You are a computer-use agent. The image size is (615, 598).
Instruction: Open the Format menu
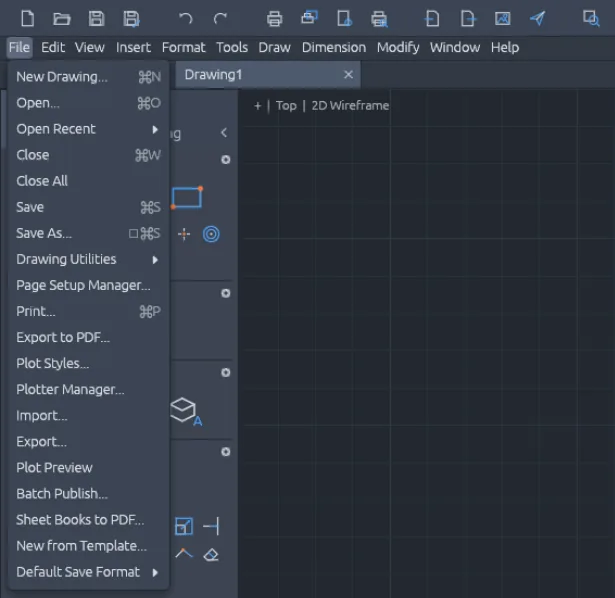(x=184, y=47)
